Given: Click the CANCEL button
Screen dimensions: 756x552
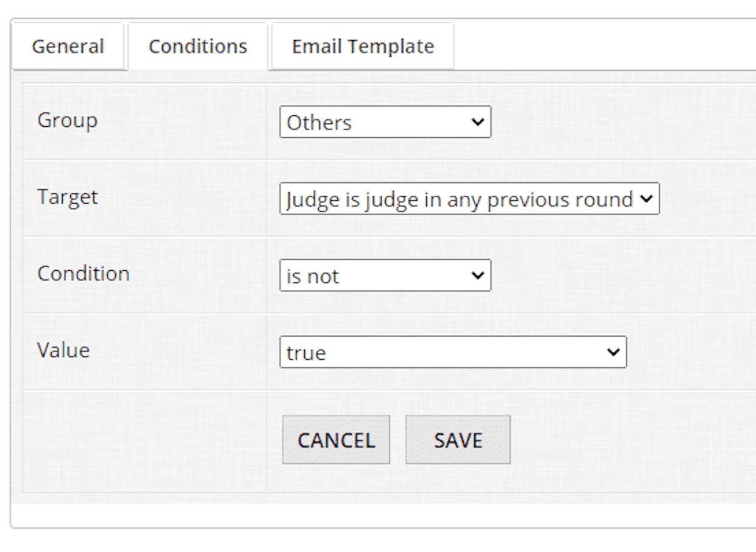Looking at the screenshot, I should pos(336,440).
